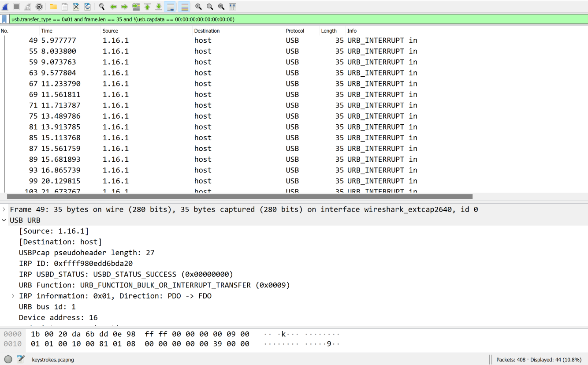Expand the Frame 49 tree node

[x=4, y=209]
